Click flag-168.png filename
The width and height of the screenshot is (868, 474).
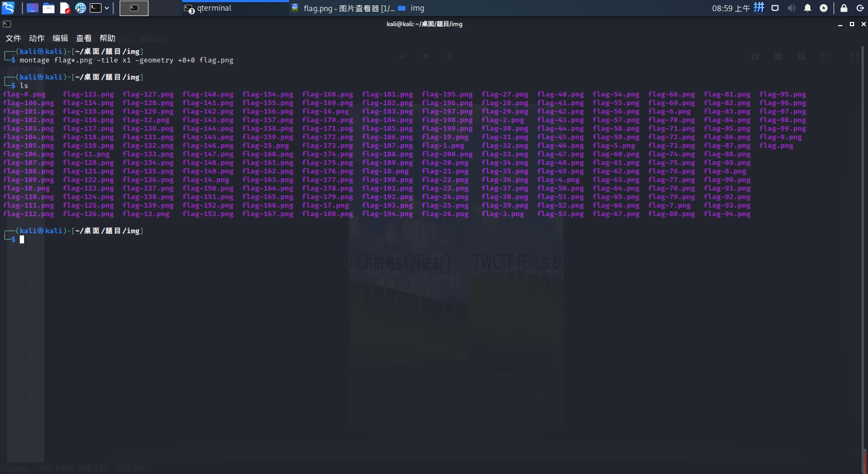click(328, 94)
